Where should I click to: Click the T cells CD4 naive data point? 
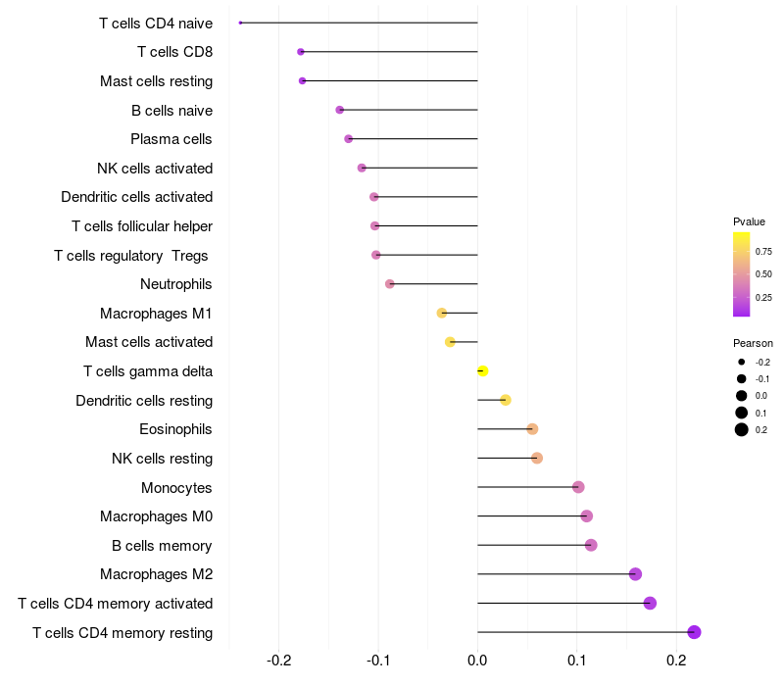pyautogui.click(x=240, y=23)
